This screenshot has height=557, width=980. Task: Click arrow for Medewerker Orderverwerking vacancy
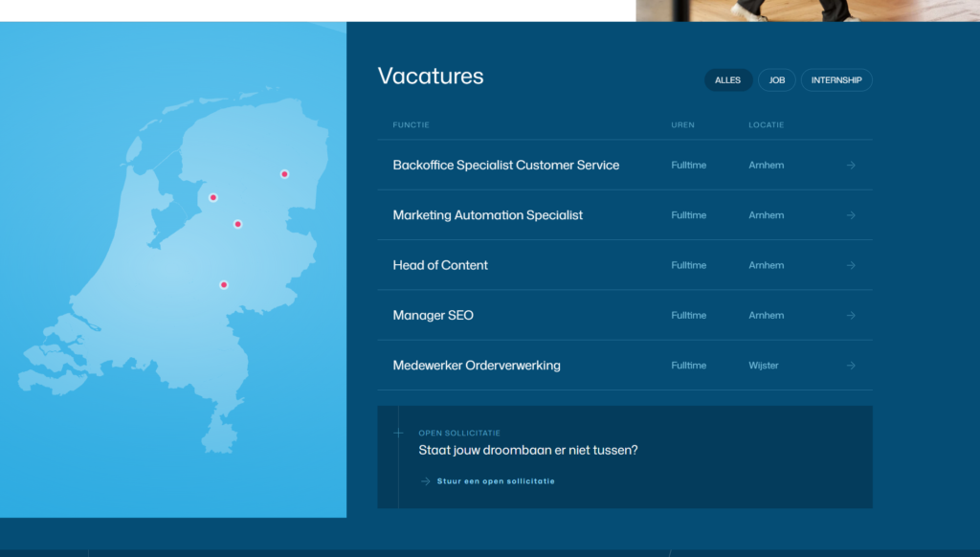[x=851, y=365]
